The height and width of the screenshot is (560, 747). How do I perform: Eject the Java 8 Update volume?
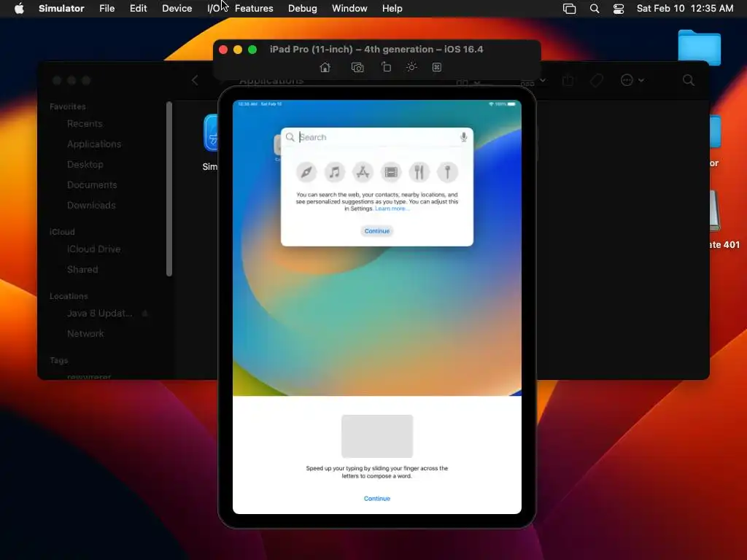coord(145,314)
